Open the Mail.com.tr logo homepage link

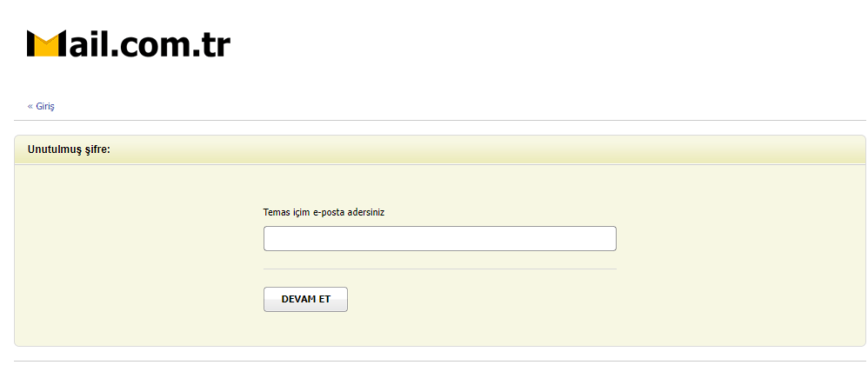(128, 43)
